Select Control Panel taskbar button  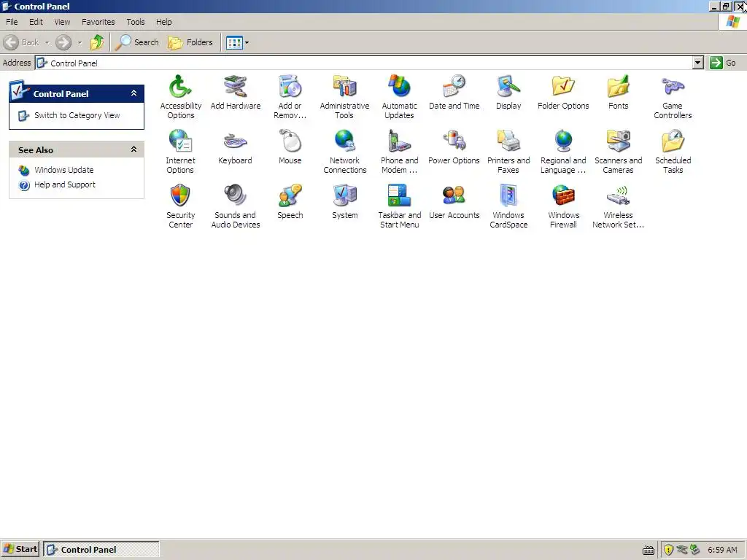click(x=101, y=549)
